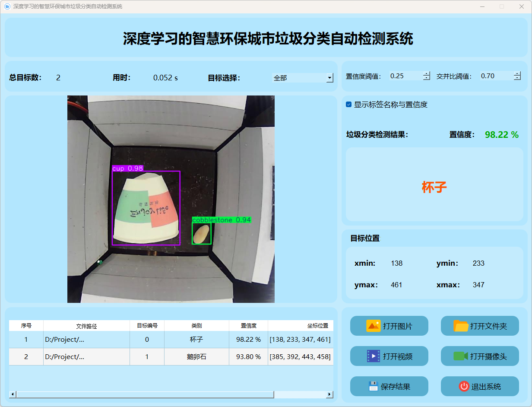
Task: Click the cobblestone 0.94 detection label
Action: [222, 220]
